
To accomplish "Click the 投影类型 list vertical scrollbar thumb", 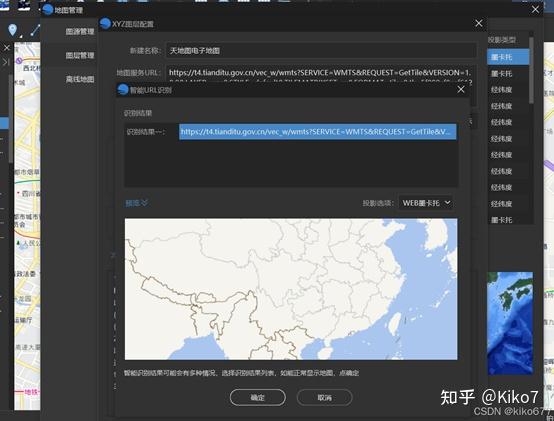I will tap(531, 69).
